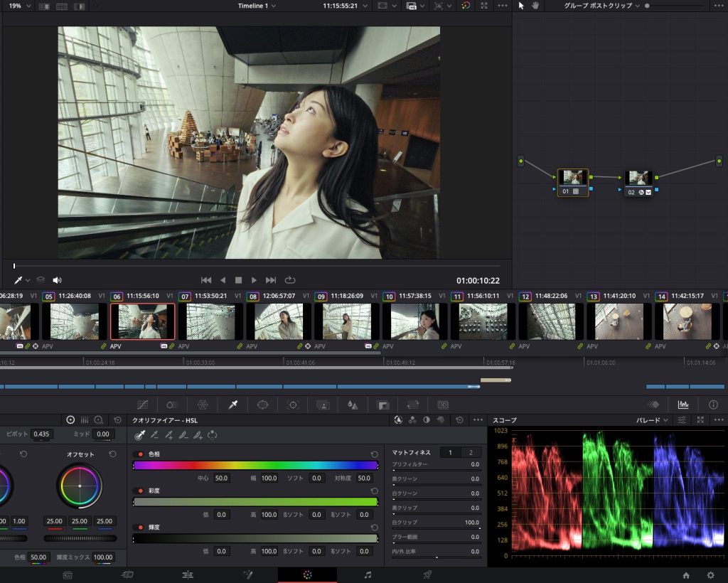Toggle the 色相 (hue) qualifier on/off
The image size is (728, 583).
coord(141,454)
